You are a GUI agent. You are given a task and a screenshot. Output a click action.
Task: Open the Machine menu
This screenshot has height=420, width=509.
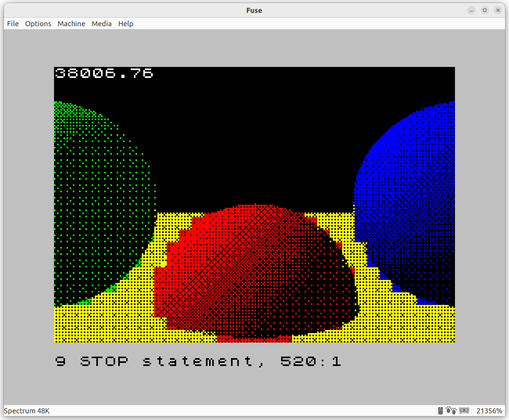[71, 23]
